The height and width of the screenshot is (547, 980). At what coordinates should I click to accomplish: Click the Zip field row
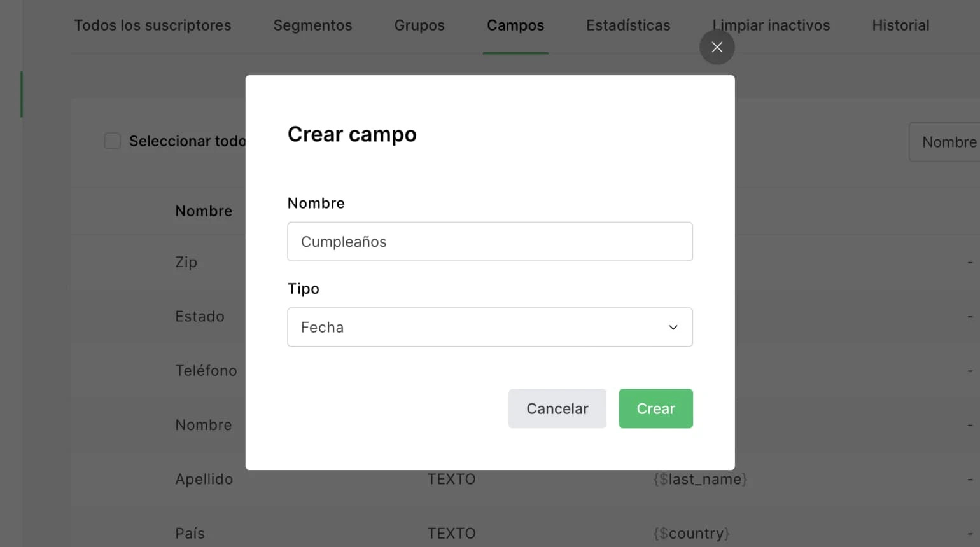click(x=186, y=262)
